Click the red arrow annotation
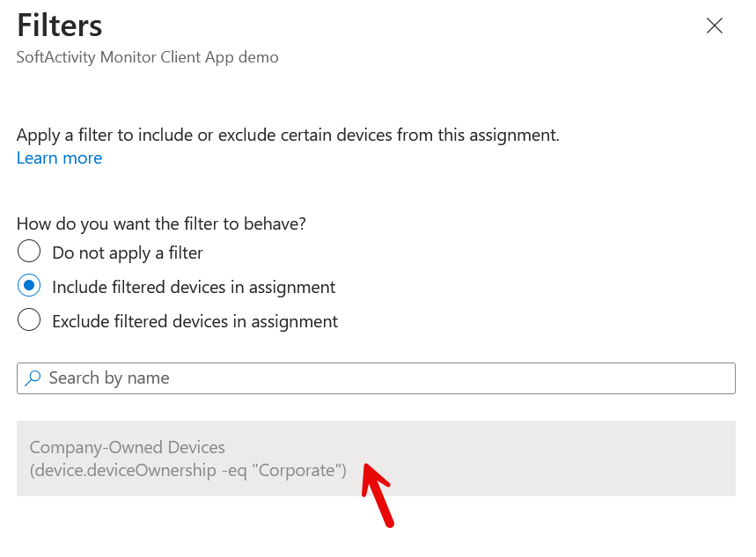Viewport: 756px width, 557px height. point(378,495)
